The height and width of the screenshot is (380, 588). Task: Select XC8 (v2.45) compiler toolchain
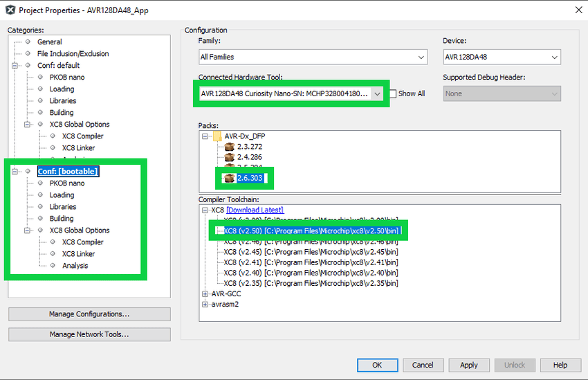(x=311, y=252)
